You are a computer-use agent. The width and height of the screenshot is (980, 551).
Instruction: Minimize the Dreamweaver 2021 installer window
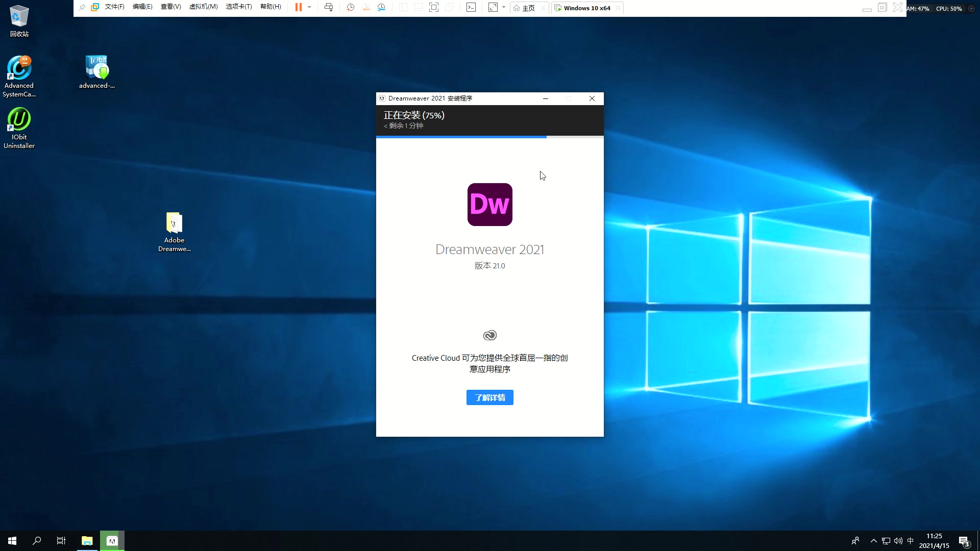point(546,98)
